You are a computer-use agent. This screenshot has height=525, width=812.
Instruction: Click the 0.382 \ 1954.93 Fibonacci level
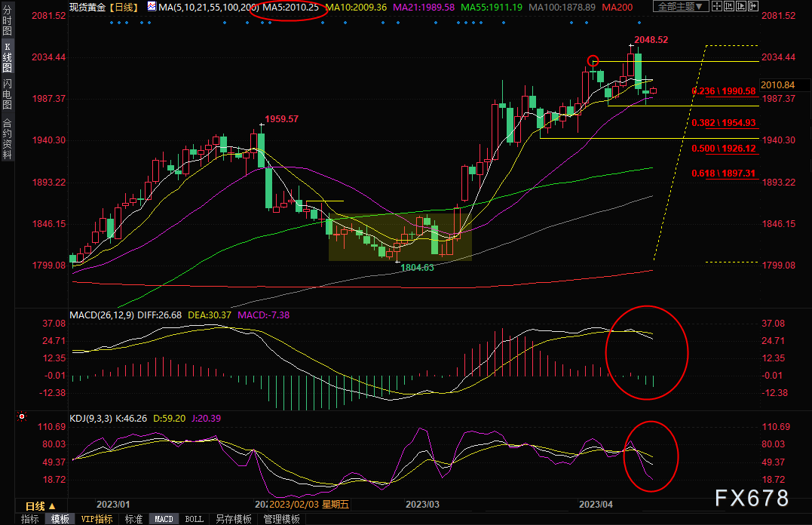pos(724,123)
